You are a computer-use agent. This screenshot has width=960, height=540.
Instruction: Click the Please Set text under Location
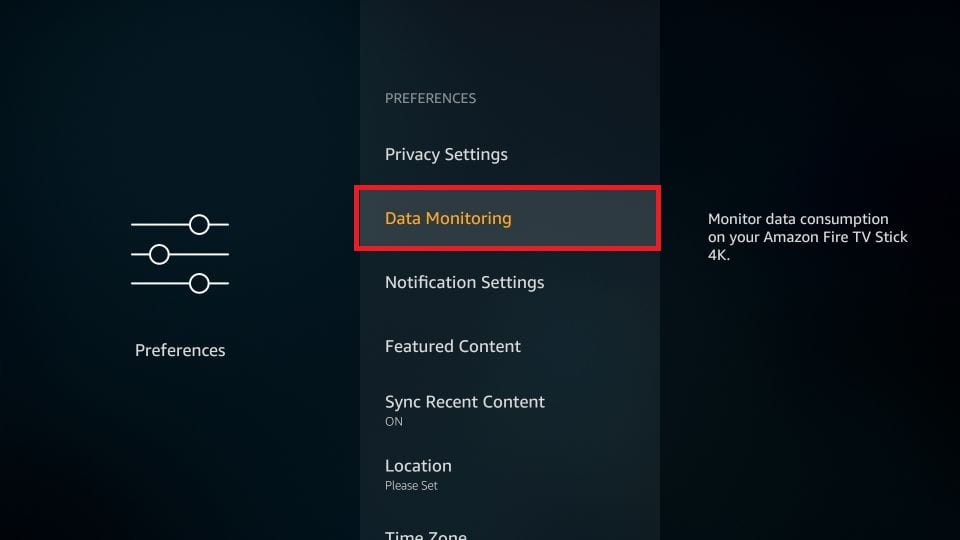[x=411, y=486]
